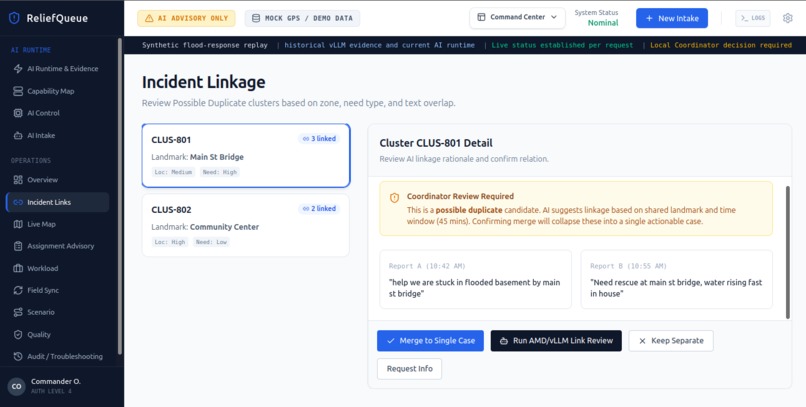Run AMD/vLLM Link Review
Image resolution: width=806 pixels, height=407 pixels.
pyautogui.click(x=556, y=341)
